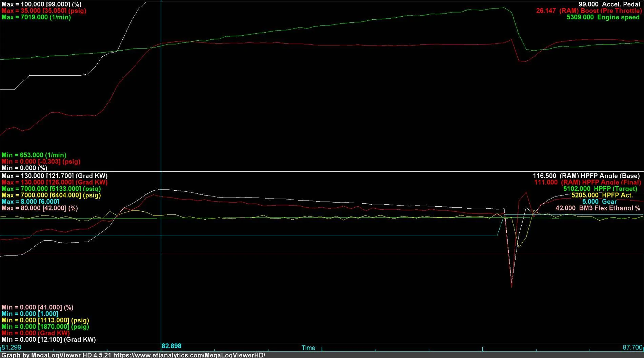Click the Accel. Pedal legend label
Screen dimensions: 644x358
tap(609, 4)
